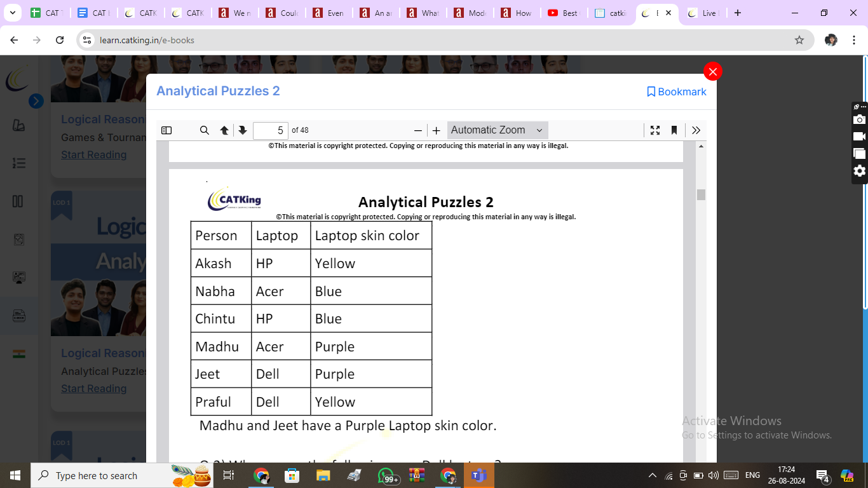This screenshot has height=488, width=868.
Task: Click Start Reading under Games & Tournaments
Action: point(93,154)
